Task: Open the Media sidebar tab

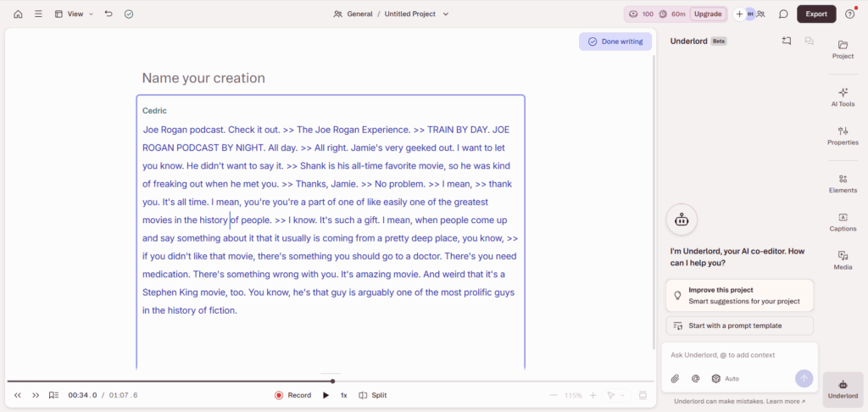Action: pos(843,260)
